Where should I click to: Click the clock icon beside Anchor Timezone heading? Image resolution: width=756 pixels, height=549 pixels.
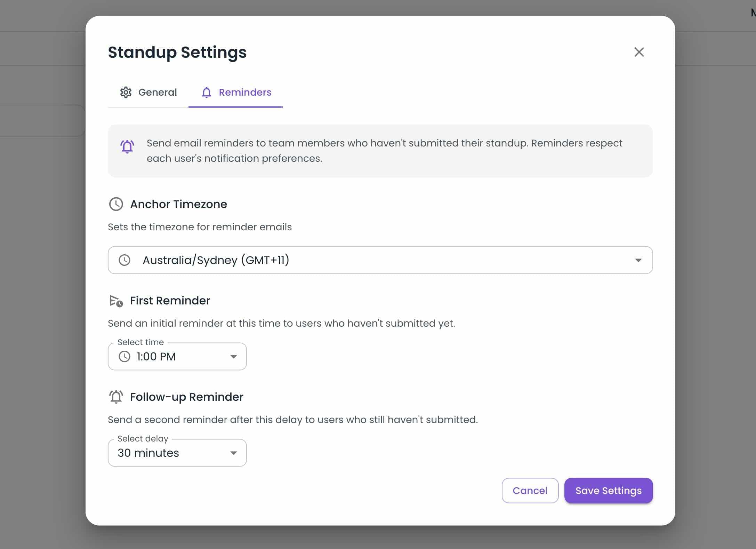(x=116, y=204)
